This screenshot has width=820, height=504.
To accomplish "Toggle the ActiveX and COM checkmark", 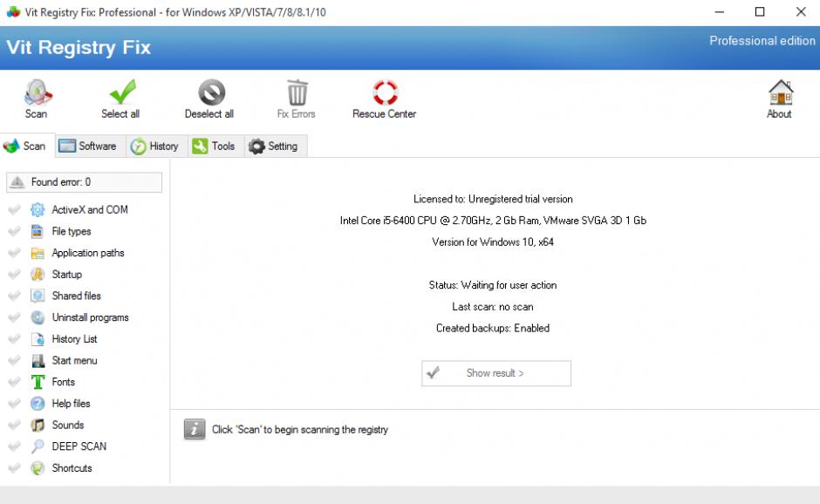I will pyautogui.click(x=14, y=209).
